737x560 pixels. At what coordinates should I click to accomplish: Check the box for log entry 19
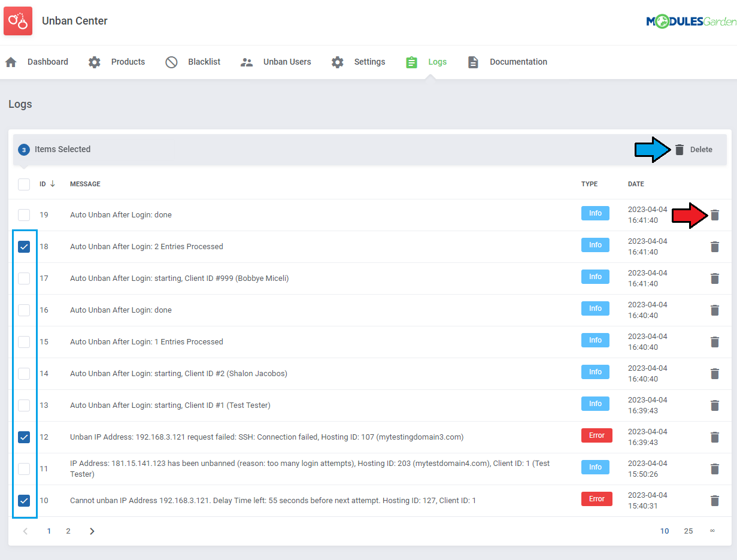point(24,215)
